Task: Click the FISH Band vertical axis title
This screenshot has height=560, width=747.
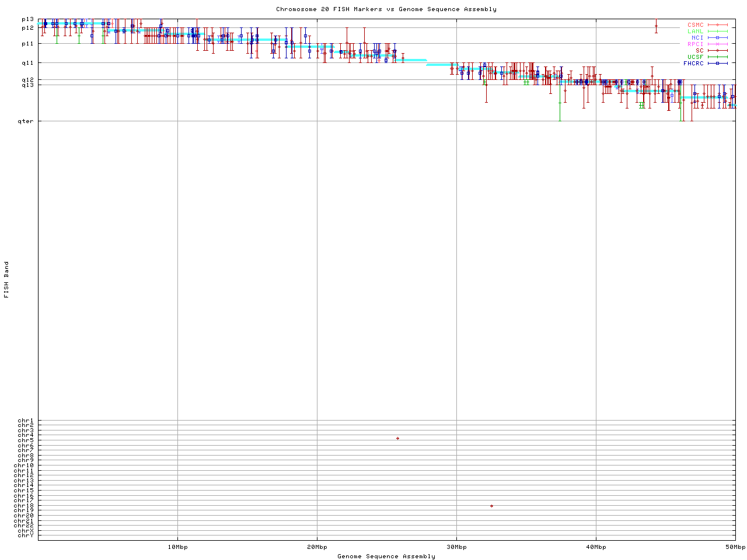Action: (6, 279)
